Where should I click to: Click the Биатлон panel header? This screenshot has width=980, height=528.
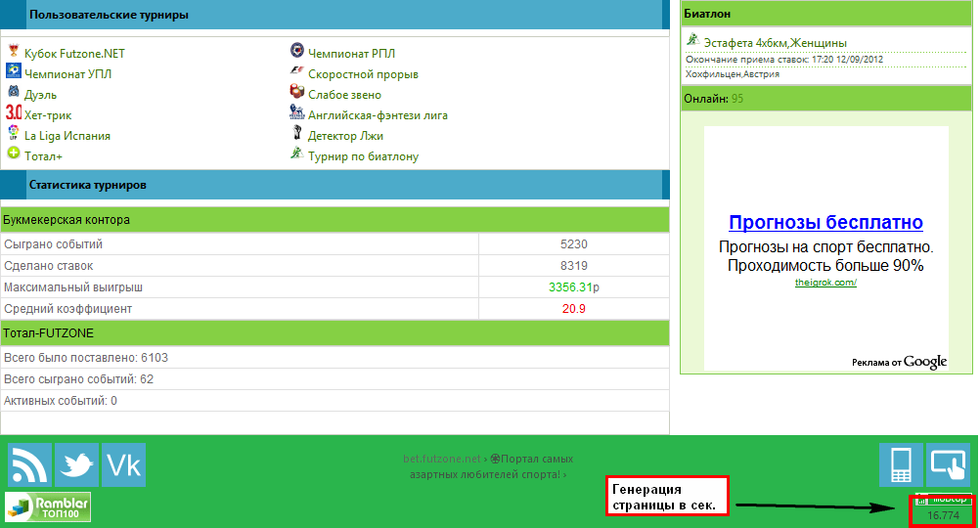point(826,14)
